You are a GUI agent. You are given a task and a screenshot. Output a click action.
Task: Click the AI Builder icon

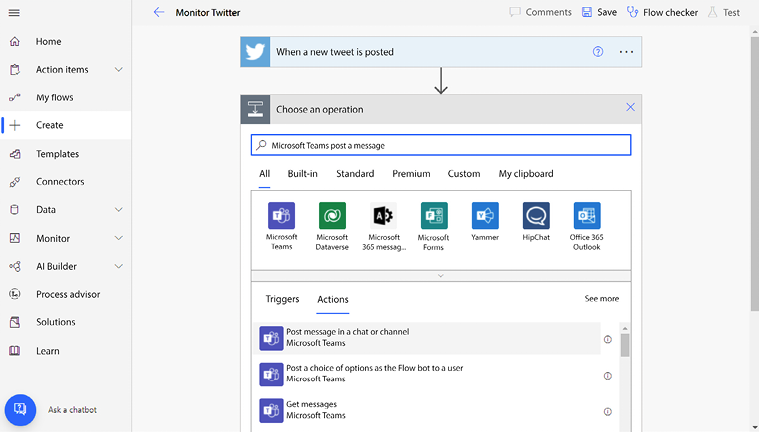tap(15, 266)
